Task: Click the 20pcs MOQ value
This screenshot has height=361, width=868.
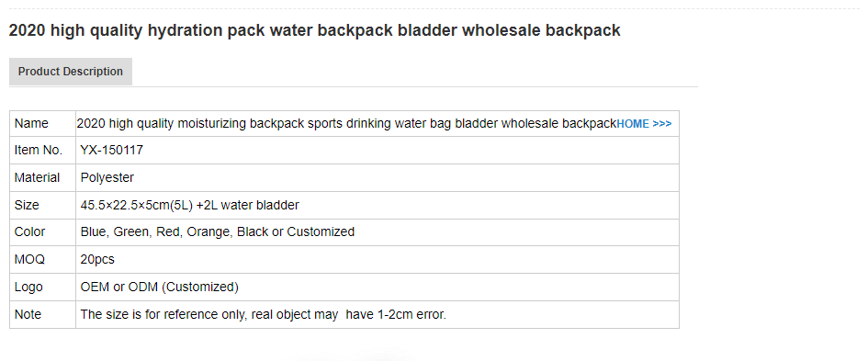Action: [x=96, y=259]
